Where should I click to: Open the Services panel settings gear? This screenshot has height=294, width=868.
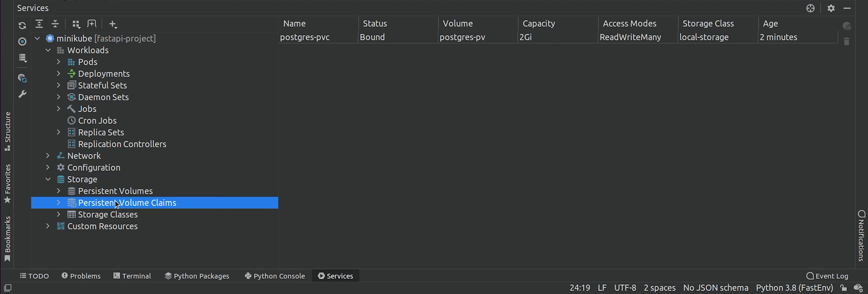831,8
